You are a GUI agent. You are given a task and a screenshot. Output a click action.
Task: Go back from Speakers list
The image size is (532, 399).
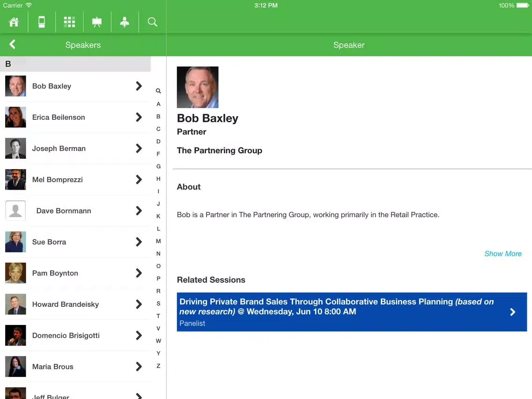(13, 44)
